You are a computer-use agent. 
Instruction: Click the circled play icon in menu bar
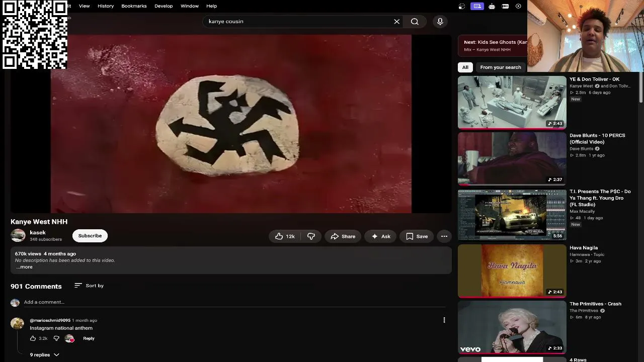pyautogui.click(x=518, y=6)
